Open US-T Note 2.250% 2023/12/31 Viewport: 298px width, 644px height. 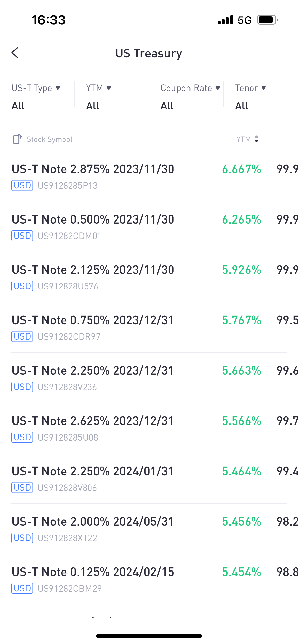coord(149,378)
